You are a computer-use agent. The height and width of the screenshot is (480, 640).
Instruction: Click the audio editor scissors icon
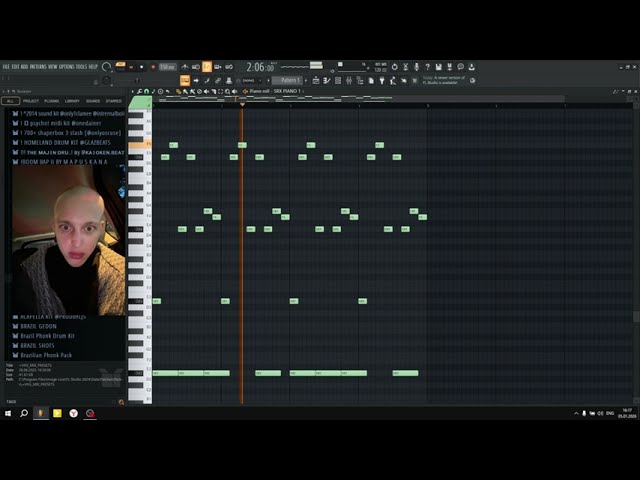pyautogui.click(x=405, y=67)
